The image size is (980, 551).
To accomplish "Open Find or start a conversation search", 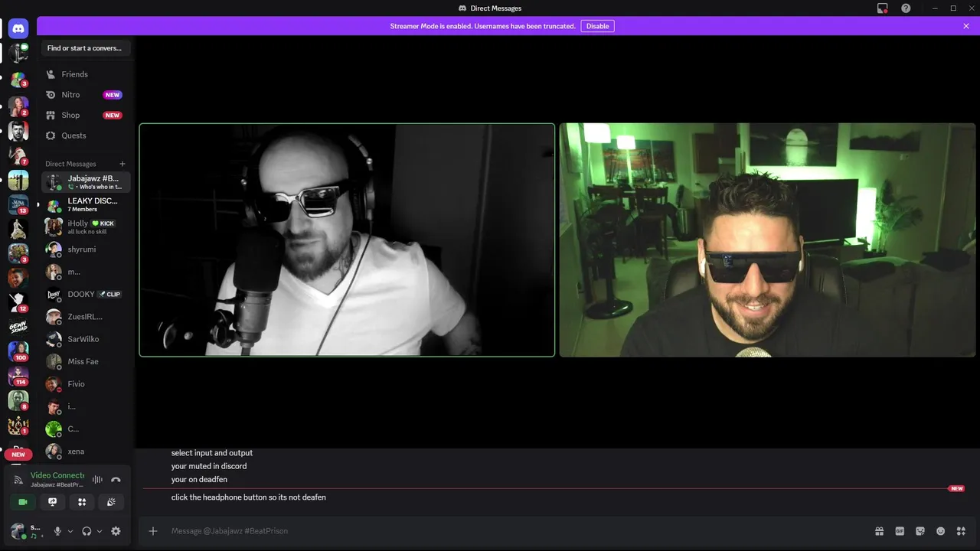I will point(85,48).
